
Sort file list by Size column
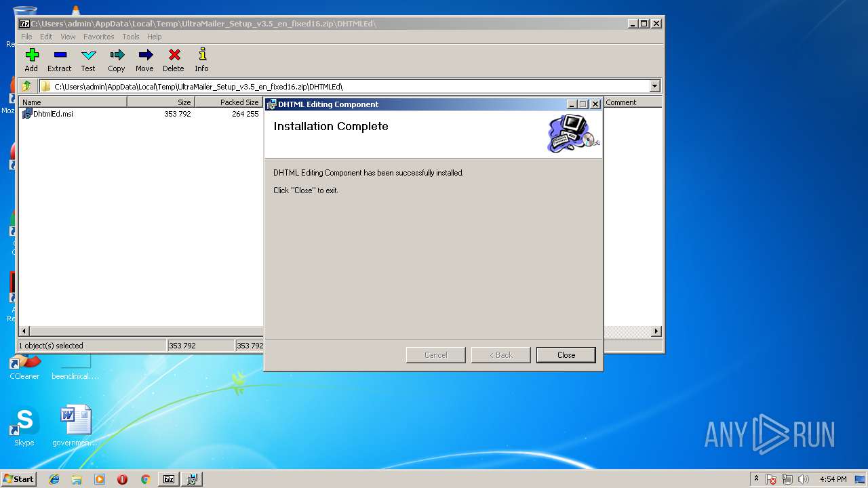tap(161, 102)
